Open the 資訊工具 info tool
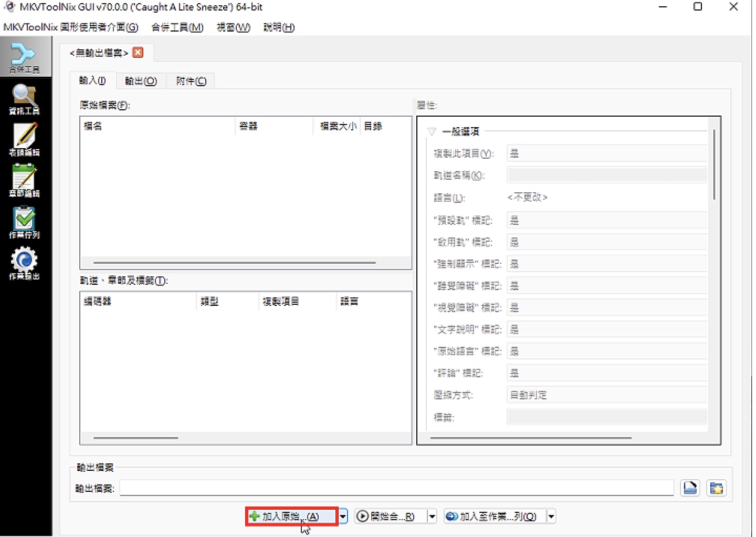Viewport: 756px width, 537px height. (x=25, y=99)
